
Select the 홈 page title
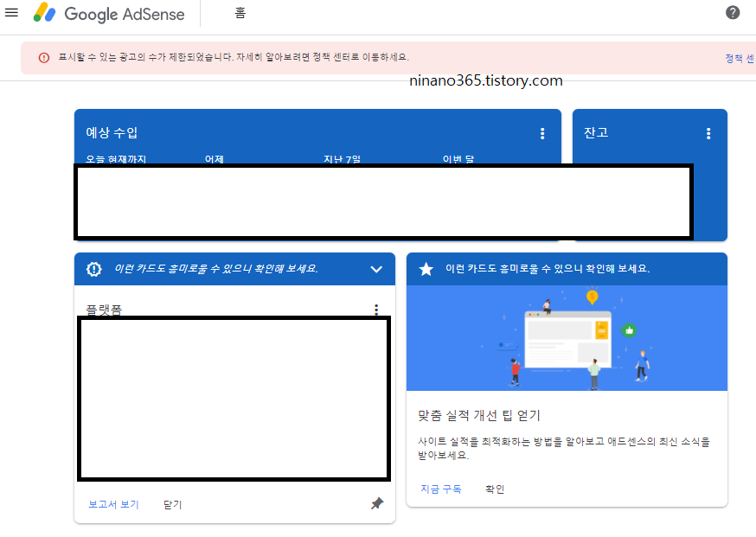click(x=240, y=13)
